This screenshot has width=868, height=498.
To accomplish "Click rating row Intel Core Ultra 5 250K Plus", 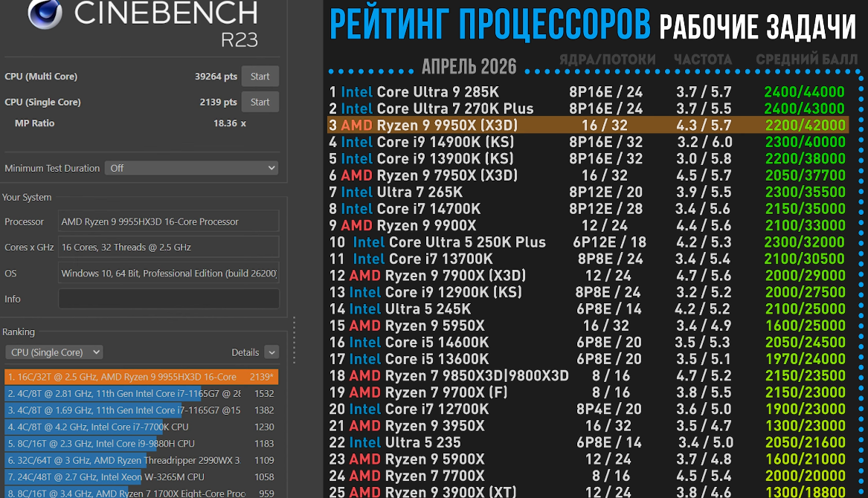I will [x=588, y=242].
